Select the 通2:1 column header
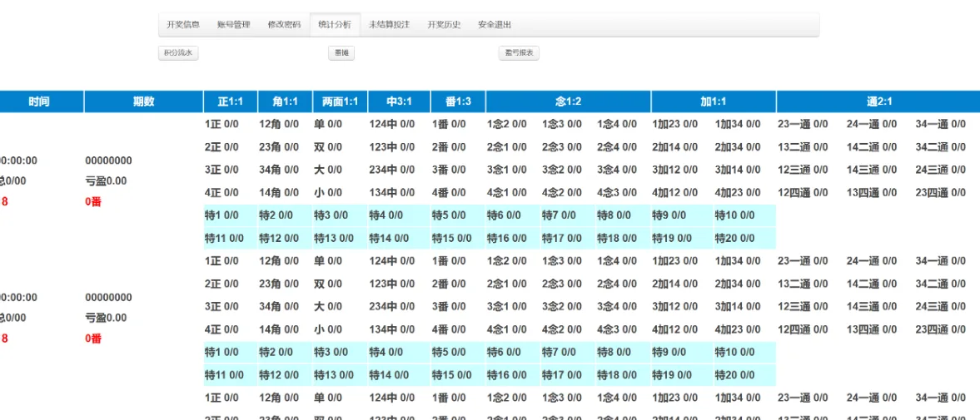The image size is (980, 420). tap(878, 102)
